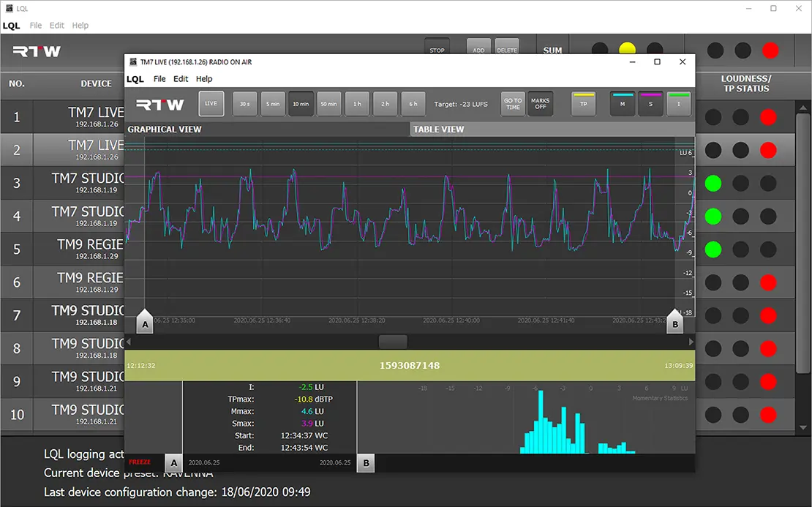Click the red FREEZE button
Screen dimensions: 812x507
140,462
